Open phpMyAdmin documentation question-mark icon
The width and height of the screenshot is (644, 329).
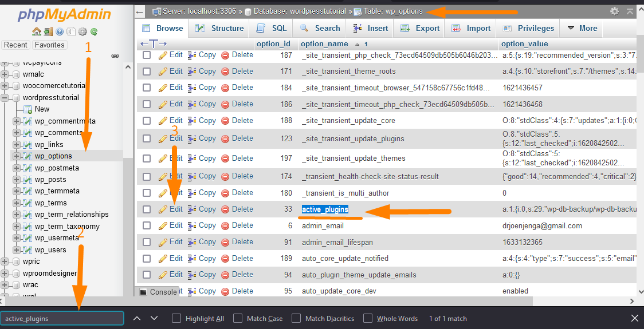(60, 31)
